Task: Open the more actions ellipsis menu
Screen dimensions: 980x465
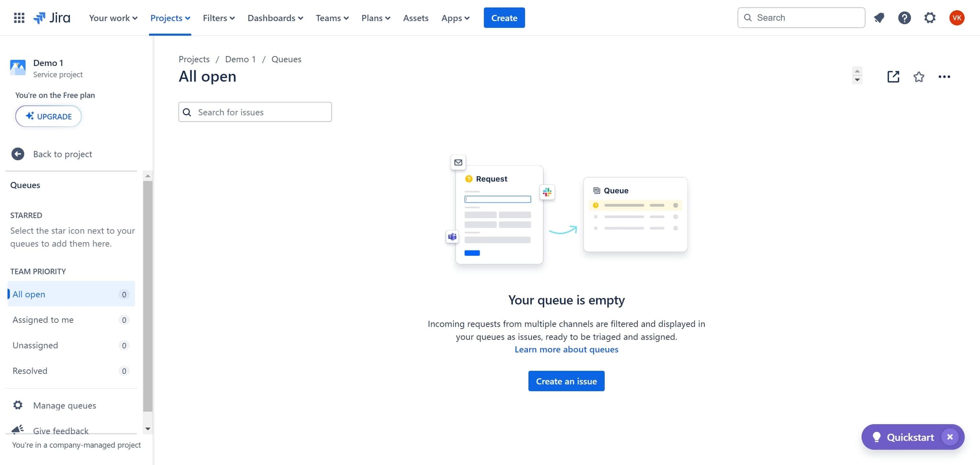Action: 945,77
